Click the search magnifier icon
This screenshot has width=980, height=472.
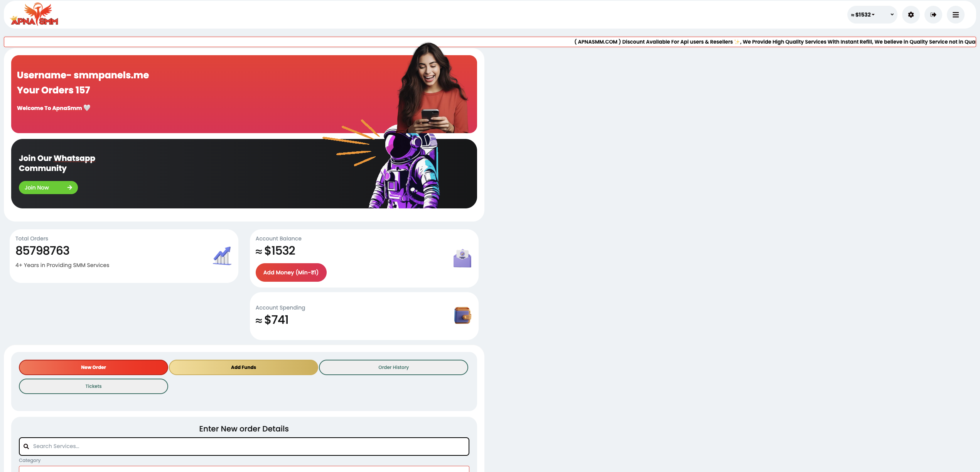click(x=26, y=447)
